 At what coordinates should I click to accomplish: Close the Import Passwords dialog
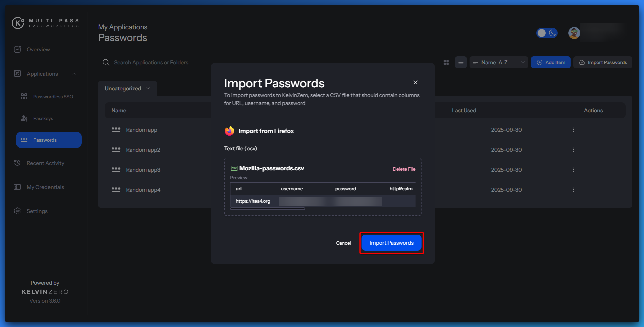(415, 82)
